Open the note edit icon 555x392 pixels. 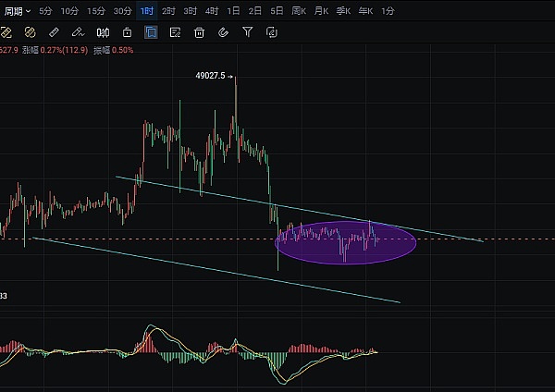click(x=175, y=32)
